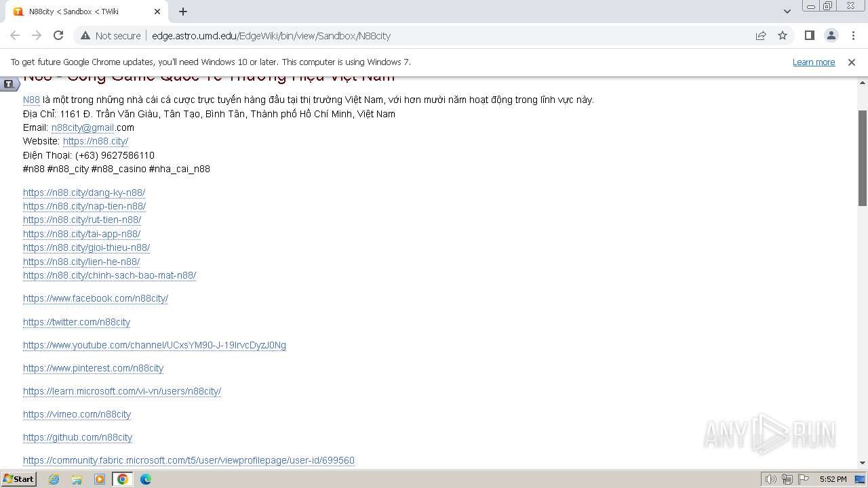Reload the page with the refresh icon

(58, 35)
